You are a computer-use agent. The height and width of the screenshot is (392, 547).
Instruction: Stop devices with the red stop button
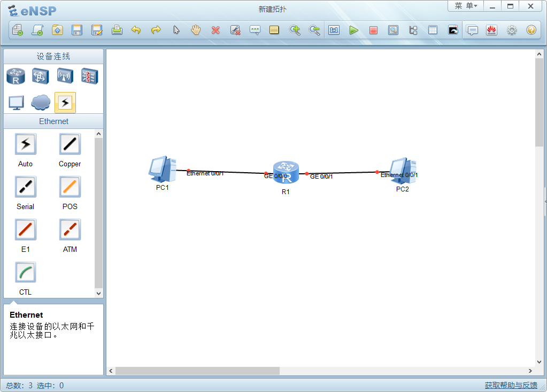(373, 30)
